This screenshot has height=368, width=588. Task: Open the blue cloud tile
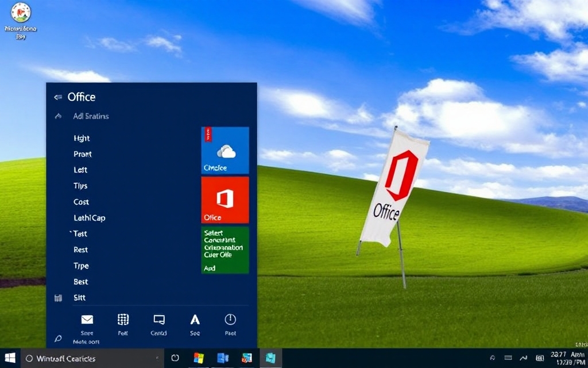pyautogui.click(x=225, y=150)
